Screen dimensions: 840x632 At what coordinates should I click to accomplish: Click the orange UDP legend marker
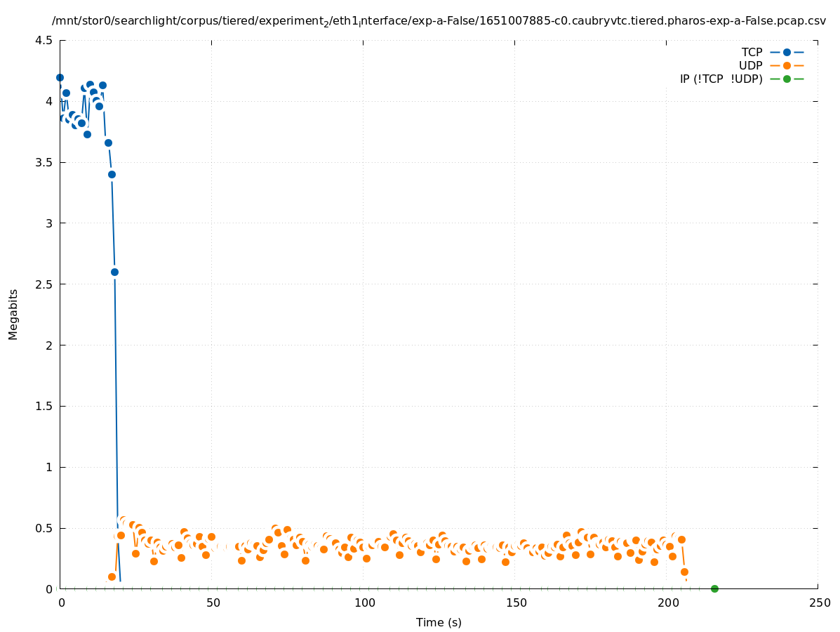click(787, 65)
